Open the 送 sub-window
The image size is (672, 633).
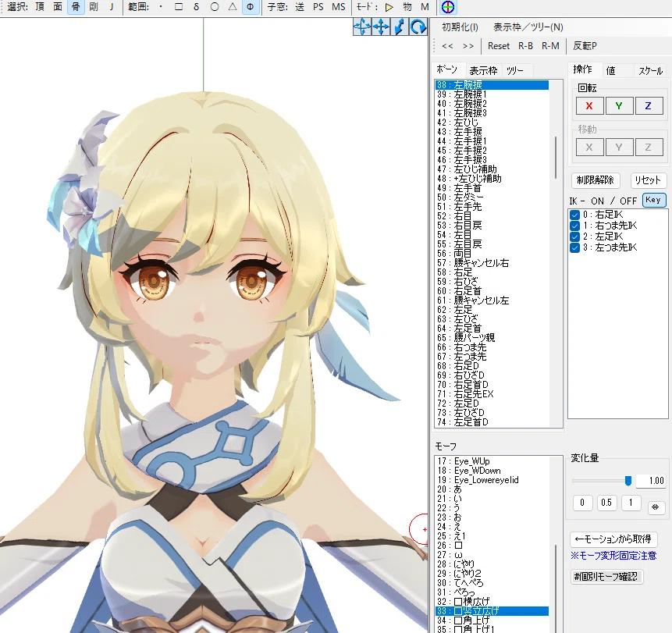[x=300, y=7]
